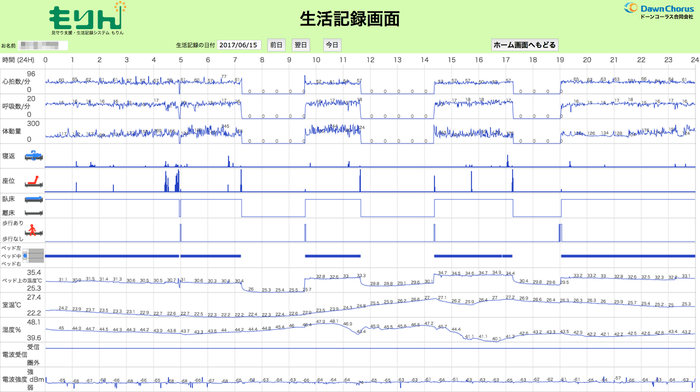Click the 圏外 out-of-range label

[33, 363]
